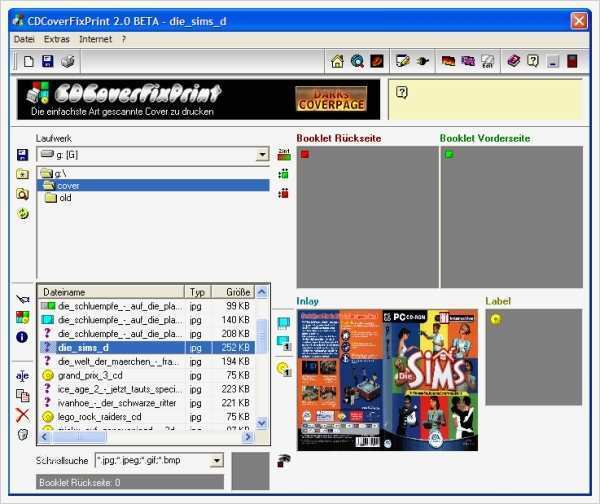Click the pointing hand icon in sidebar
The image size is (600, 504).
pos(23,299)
